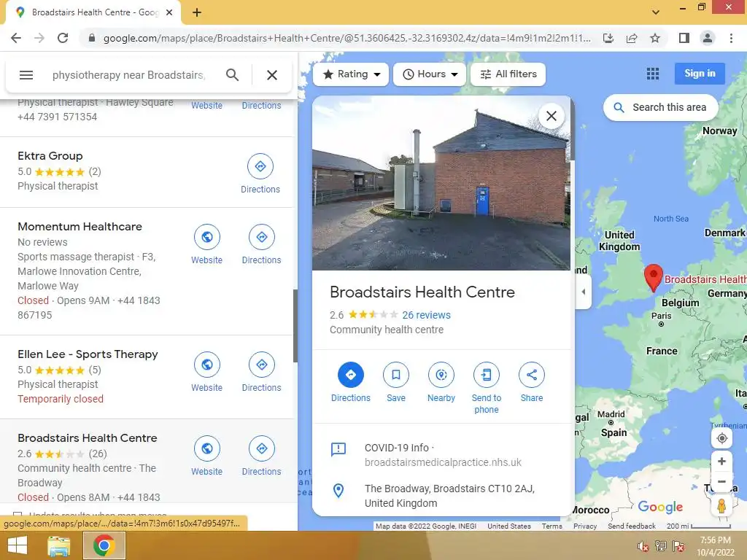
Task: Show your location on map
Action: click(721, 438)
